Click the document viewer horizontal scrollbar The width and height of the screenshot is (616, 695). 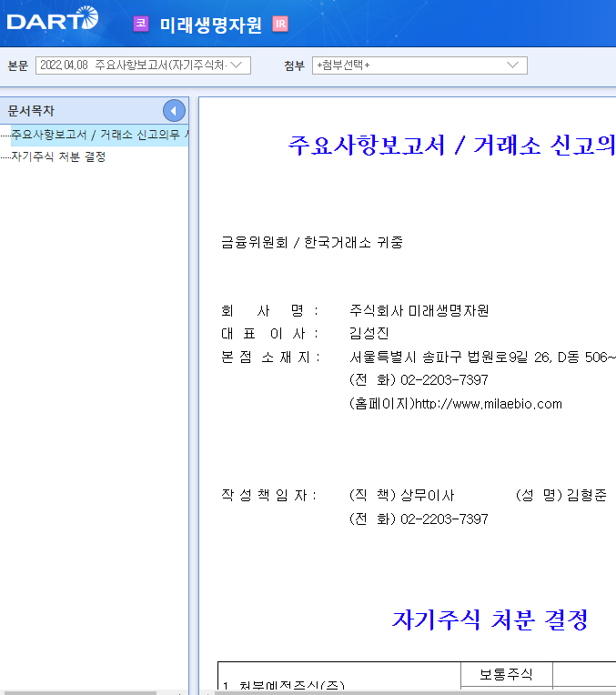[x=415, y=692]
